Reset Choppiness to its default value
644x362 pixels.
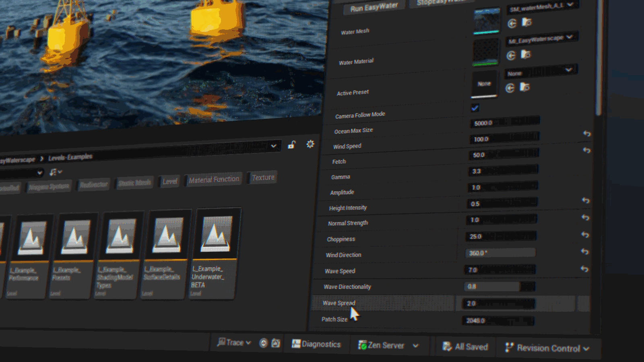click(585, 235)
